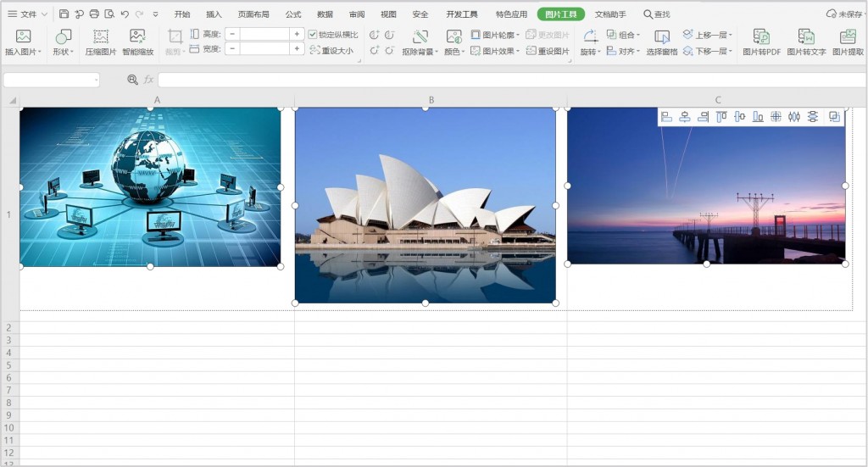Click Smart Zoom (智能缩放) tool
868x467 pixels.
coord(138,42)
